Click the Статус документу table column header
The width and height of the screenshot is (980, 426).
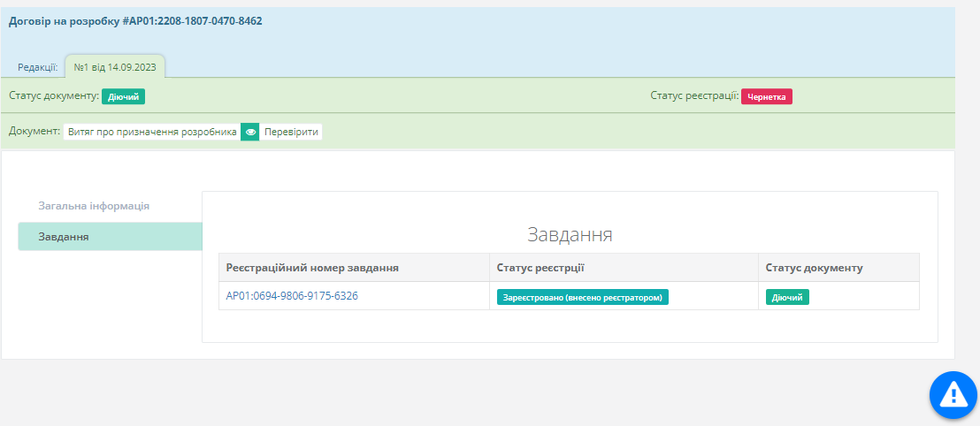coord(814,268)
